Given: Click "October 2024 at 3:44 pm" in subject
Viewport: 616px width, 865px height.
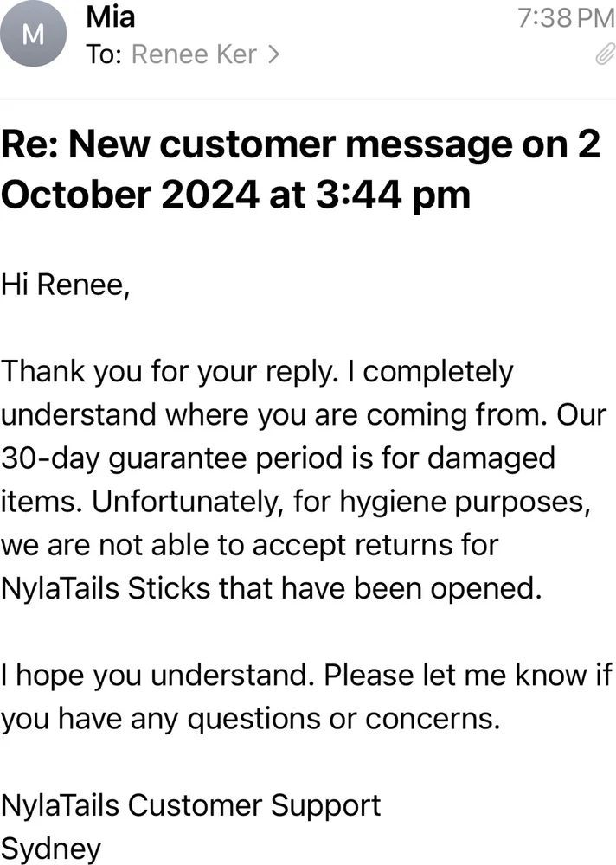Looking at the screenshot, I should pos(235,195).
